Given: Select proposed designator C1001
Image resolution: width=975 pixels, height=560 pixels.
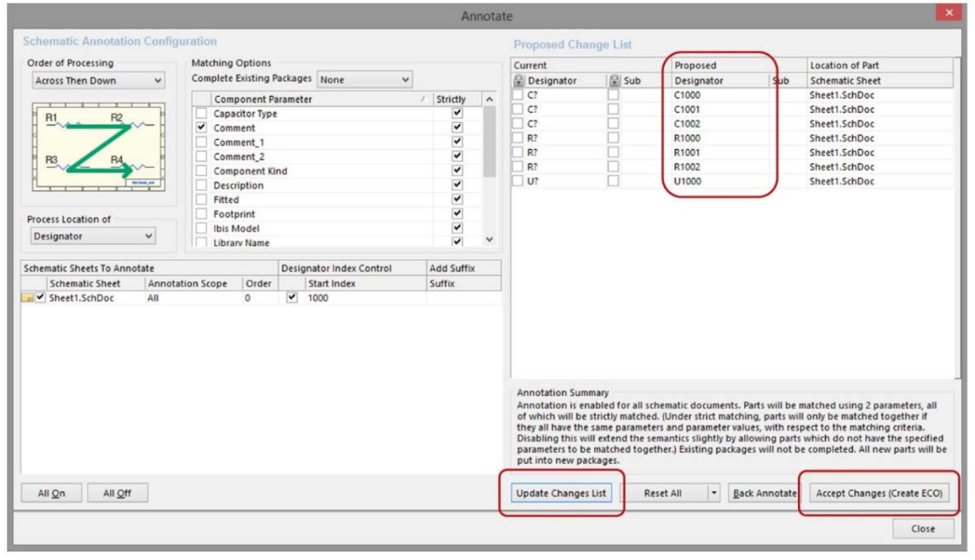Looking at the screenshot, I should tap(687, 109).
